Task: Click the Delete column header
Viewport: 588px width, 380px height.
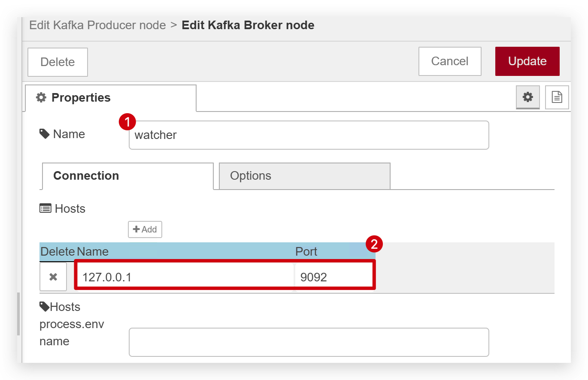Action: pos(58,251)
